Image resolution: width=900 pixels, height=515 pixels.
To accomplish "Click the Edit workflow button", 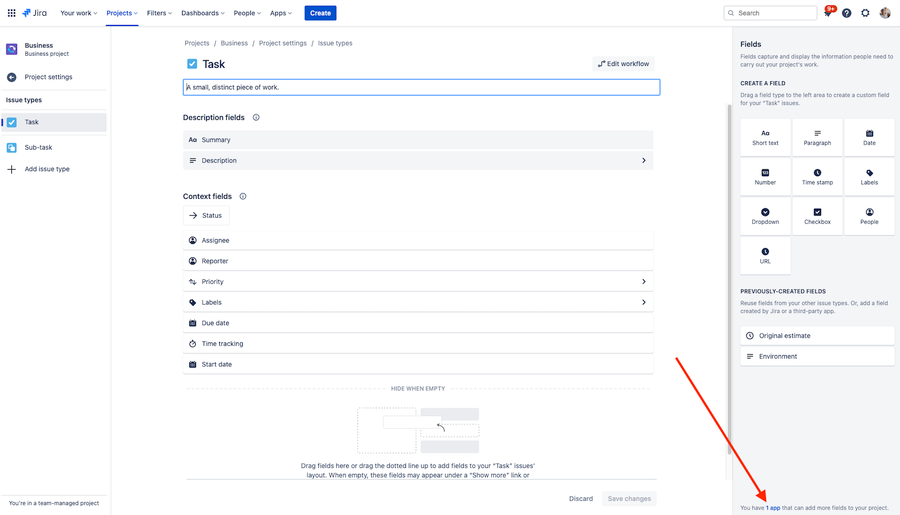I will 623,64.
